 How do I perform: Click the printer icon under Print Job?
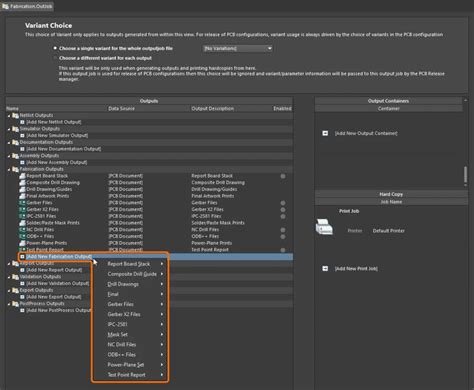[324, 227]
